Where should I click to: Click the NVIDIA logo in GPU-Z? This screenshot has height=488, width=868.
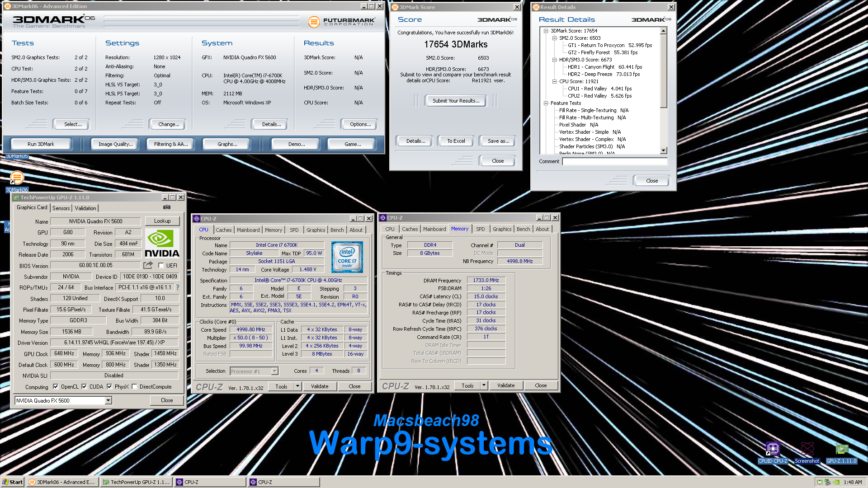[x=162, y=244]
